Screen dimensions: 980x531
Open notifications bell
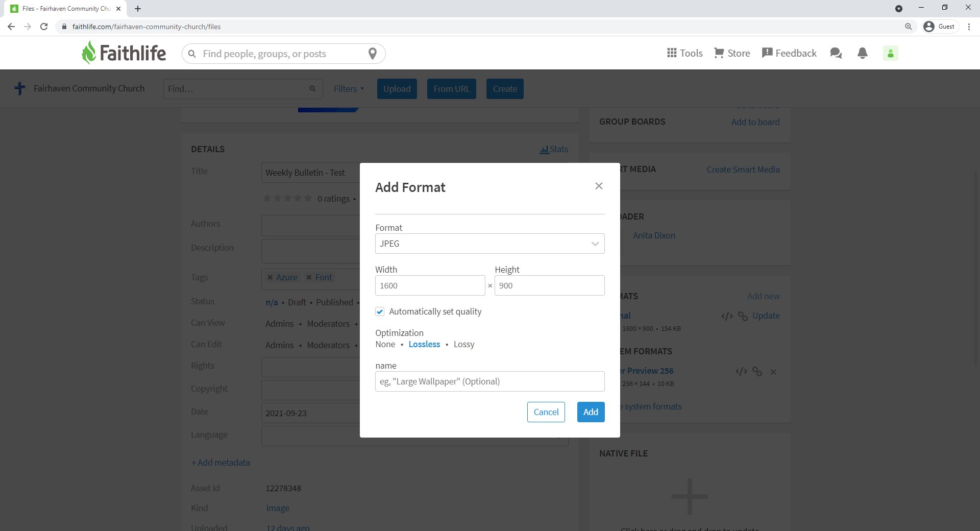click(x=863, y=53)
